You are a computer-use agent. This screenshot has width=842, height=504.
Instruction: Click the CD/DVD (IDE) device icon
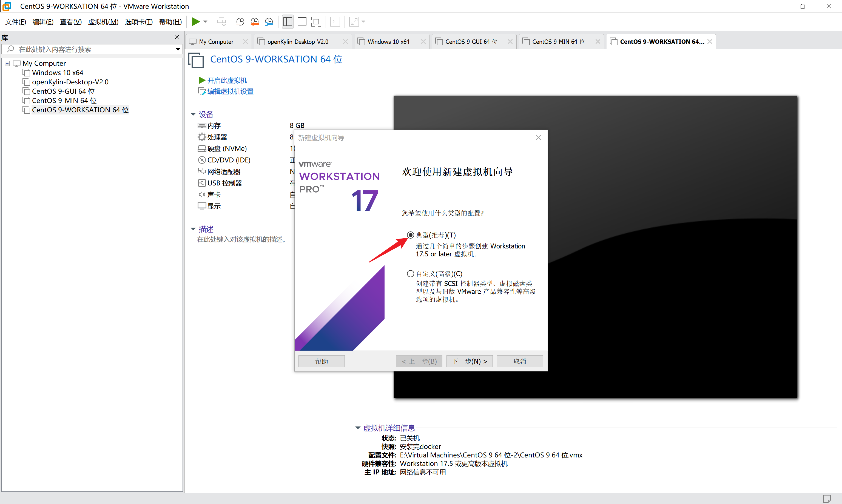pos(202,160)
